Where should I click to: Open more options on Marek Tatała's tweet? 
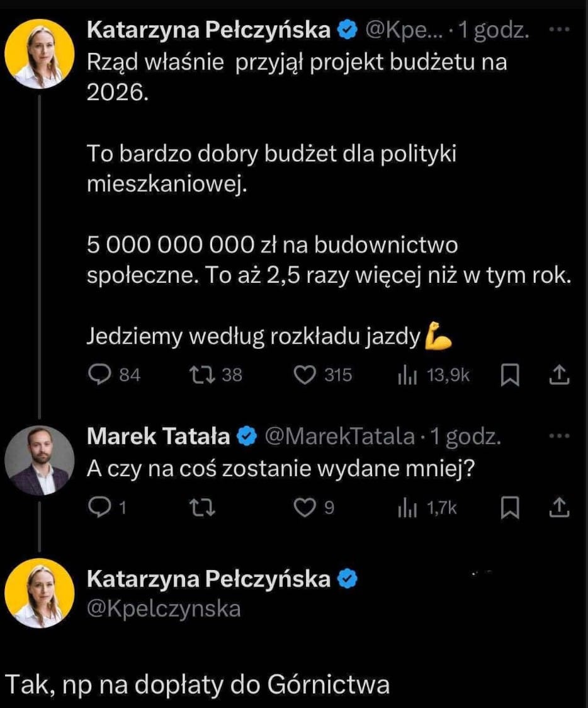pyautogui.click(x=559, y=435)
